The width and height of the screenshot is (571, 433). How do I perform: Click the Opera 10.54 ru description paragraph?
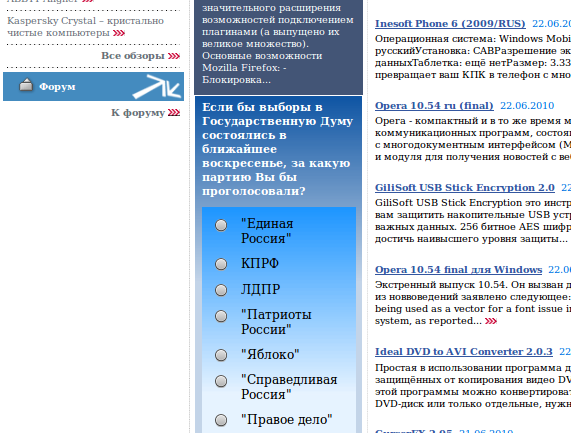coord(473,139)
